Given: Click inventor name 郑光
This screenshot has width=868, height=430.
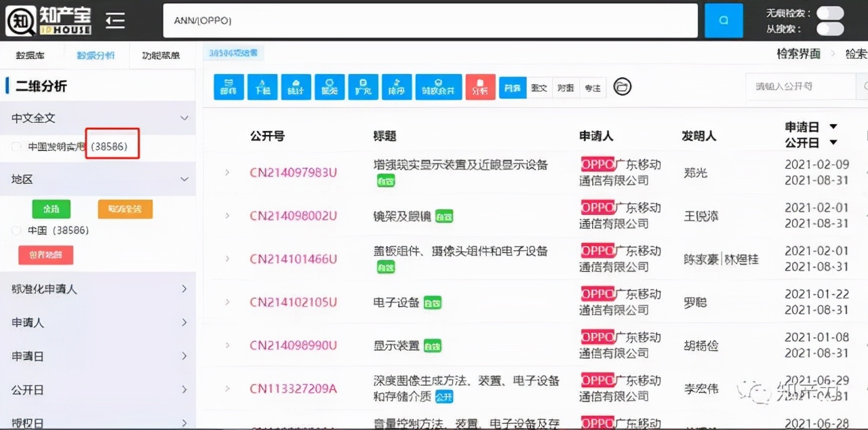Looking at the screenshot, I should 696,172.
